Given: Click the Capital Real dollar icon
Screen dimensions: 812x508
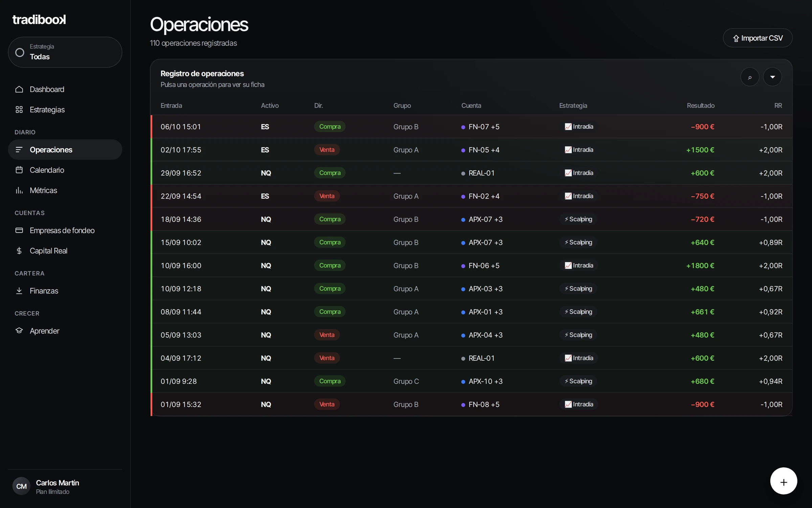Looking at the screenshot, I should coord(19,251).
